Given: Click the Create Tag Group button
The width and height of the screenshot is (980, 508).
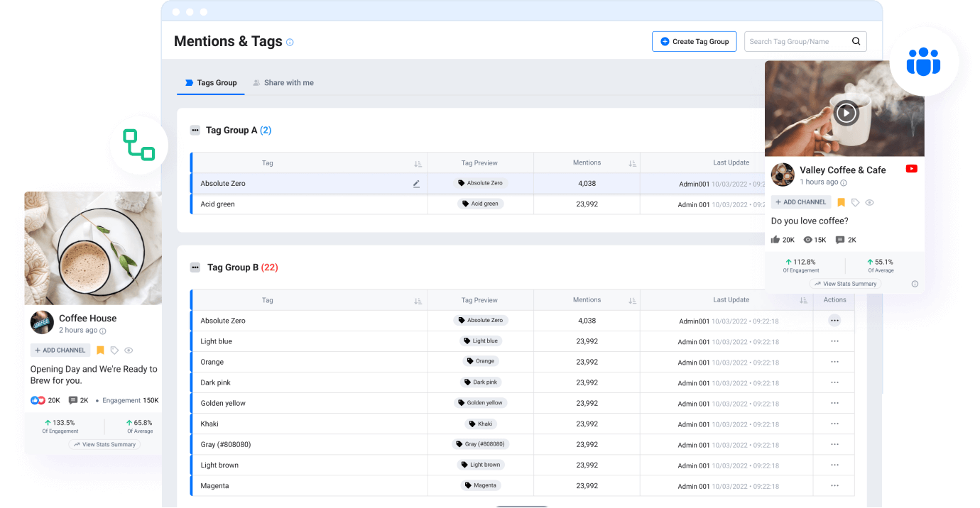Looking at the screenshot, I should (x=694, y=41).
